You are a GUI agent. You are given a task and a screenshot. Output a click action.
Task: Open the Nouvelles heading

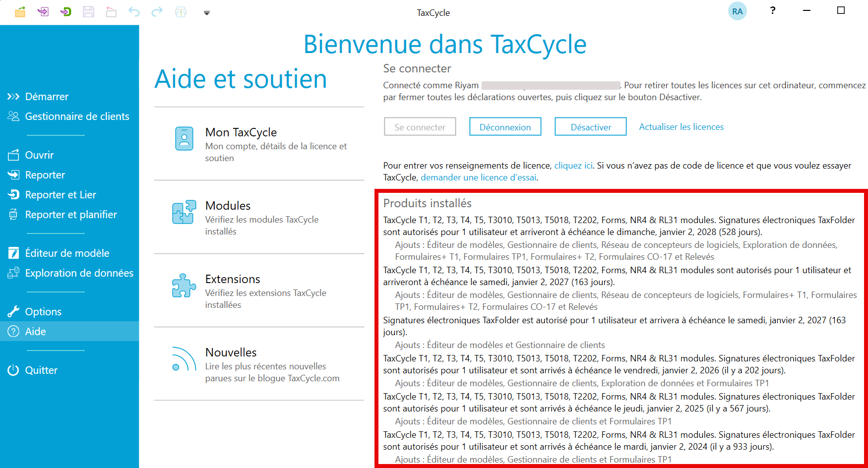231,352
